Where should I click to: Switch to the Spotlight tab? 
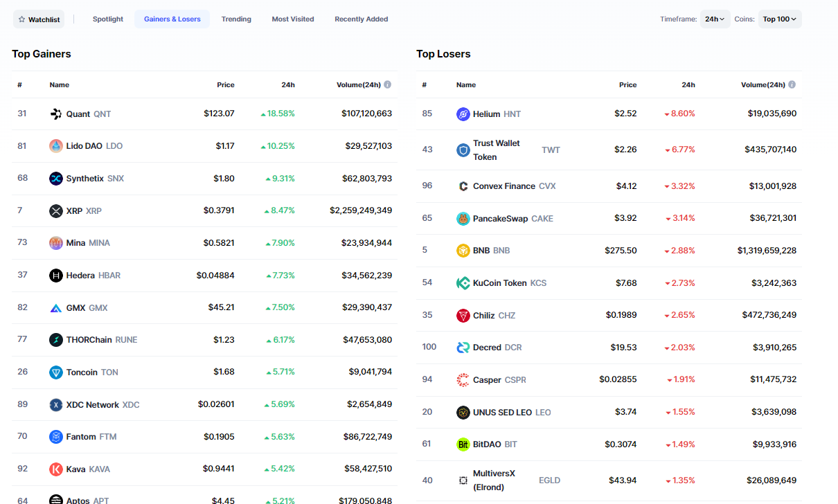coord(108,19)
